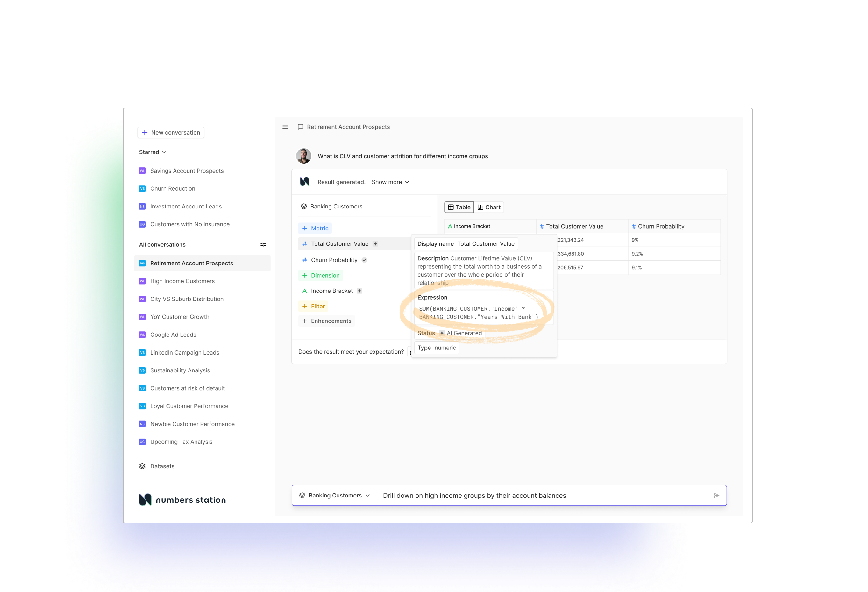Click the hamburger menu icon
Viewport: 868px width, 592px height.
click(x=285, y=127)
